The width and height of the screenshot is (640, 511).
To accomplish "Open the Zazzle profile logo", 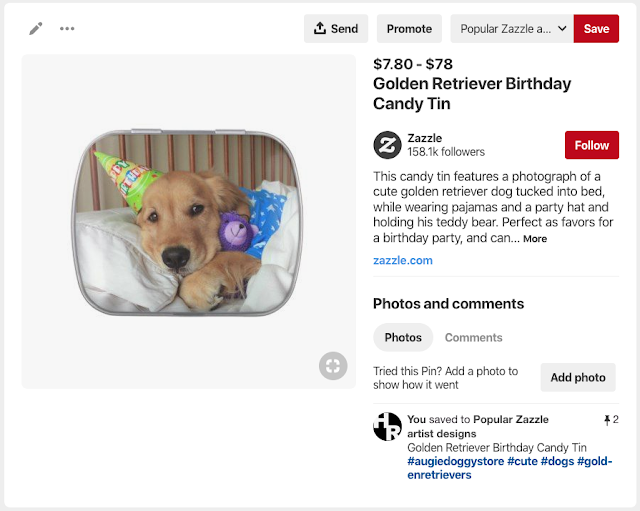I will coord(387,145).
